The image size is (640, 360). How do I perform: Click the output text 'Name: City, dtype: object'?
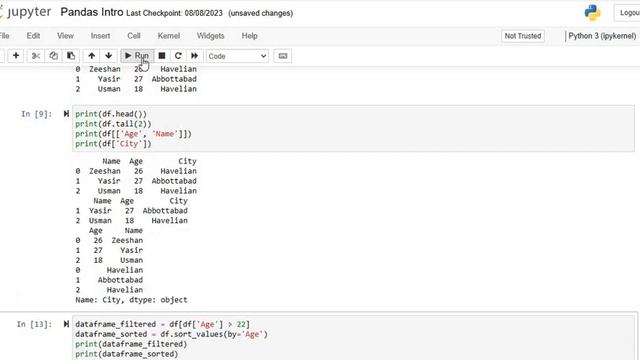[x=131, y=300]
